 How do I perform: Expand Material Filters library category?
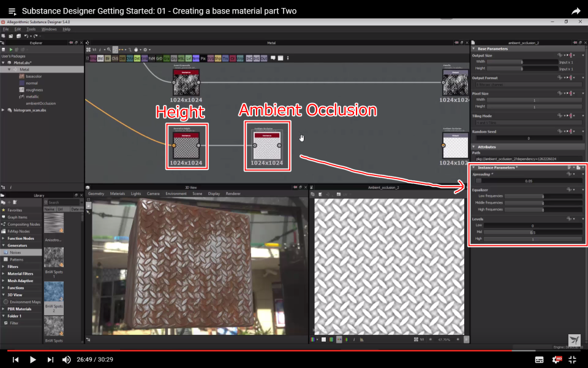4,274
